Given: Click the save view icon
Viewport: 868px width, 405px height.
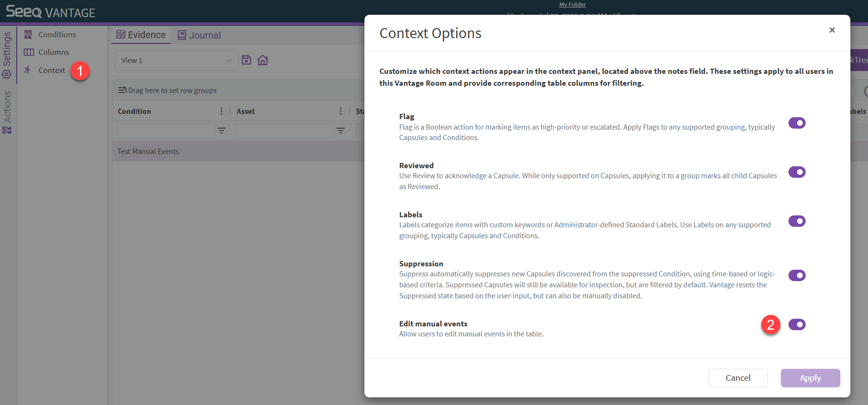Looking at the screenshot, I should click(x=246, y=60).
